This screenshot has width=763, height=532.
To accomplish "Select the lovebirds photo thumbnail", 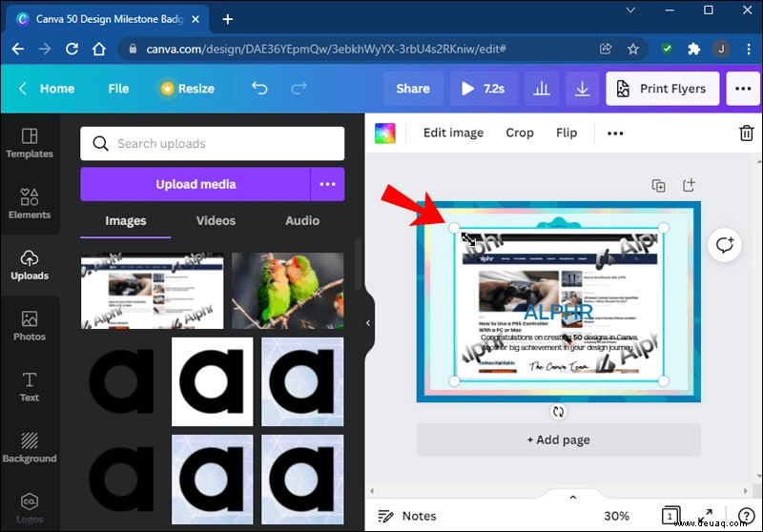I will pyautogui.click(x=288, y=291).
